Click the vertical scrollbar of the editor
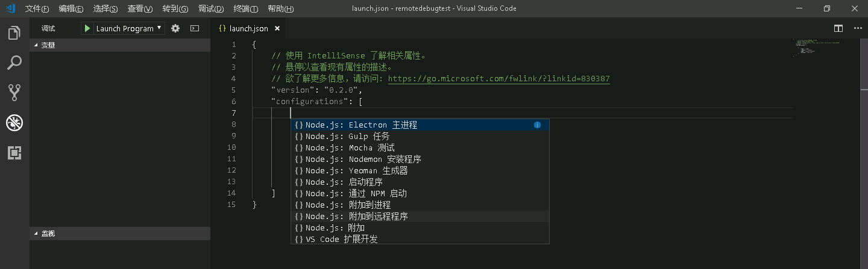868x269 pixels. tap(864, 153)
